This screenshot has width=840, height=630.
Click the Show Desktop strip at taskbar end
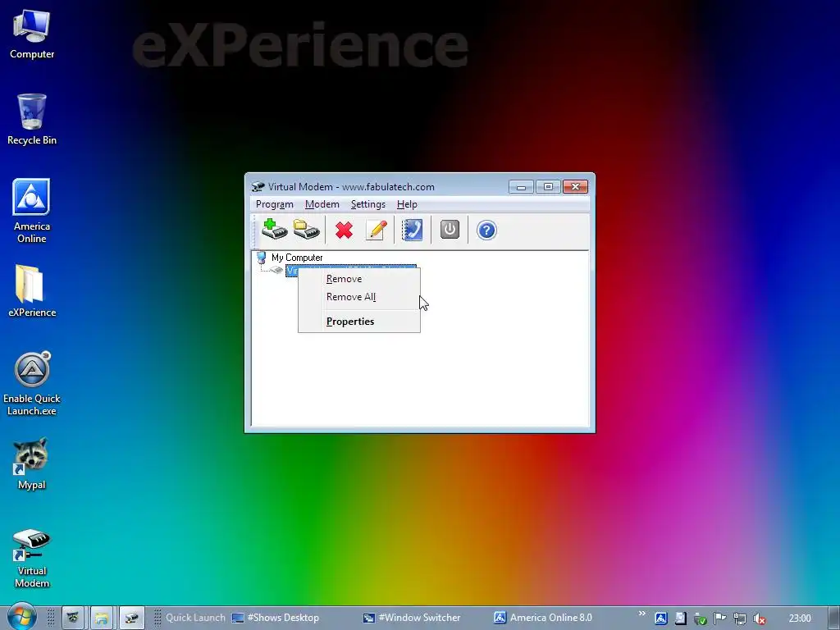(833, 618)
